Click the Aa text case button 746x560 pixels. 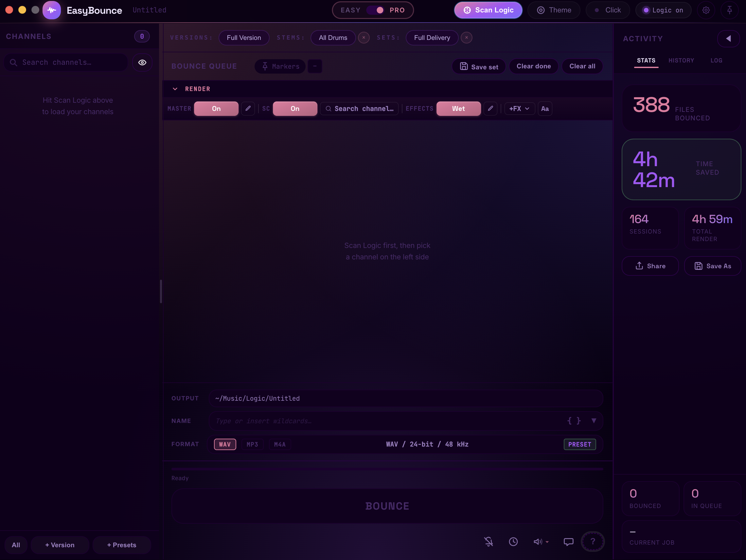coord(545,109)
